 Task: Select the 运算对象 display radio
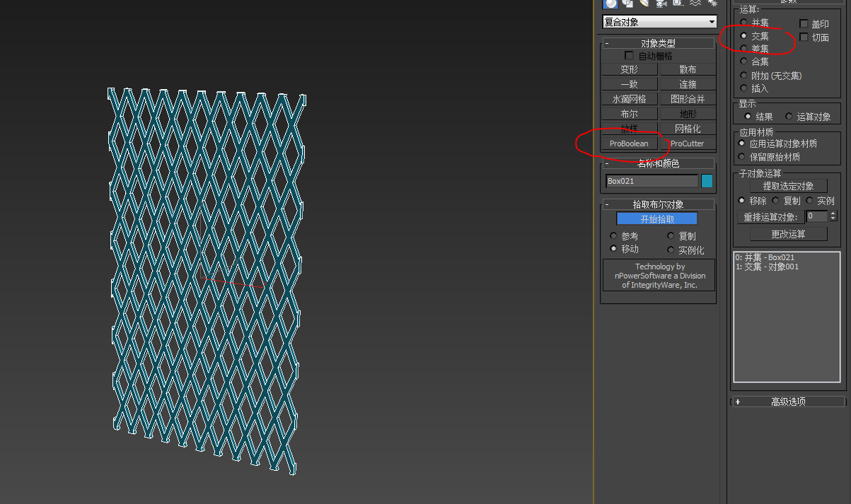[789, 116]
